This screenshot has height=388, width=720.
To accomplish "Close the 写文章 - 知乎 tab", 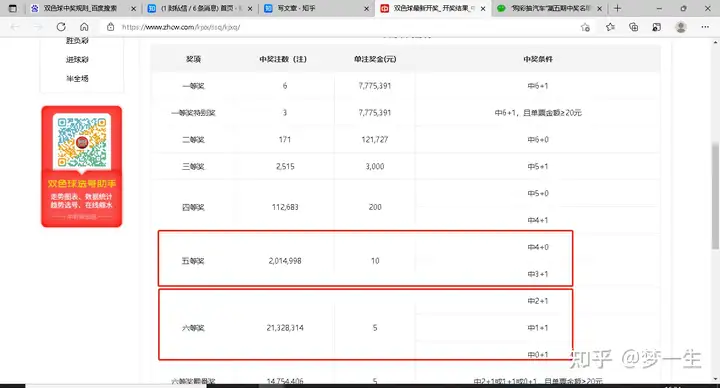I will pos(366,8).
